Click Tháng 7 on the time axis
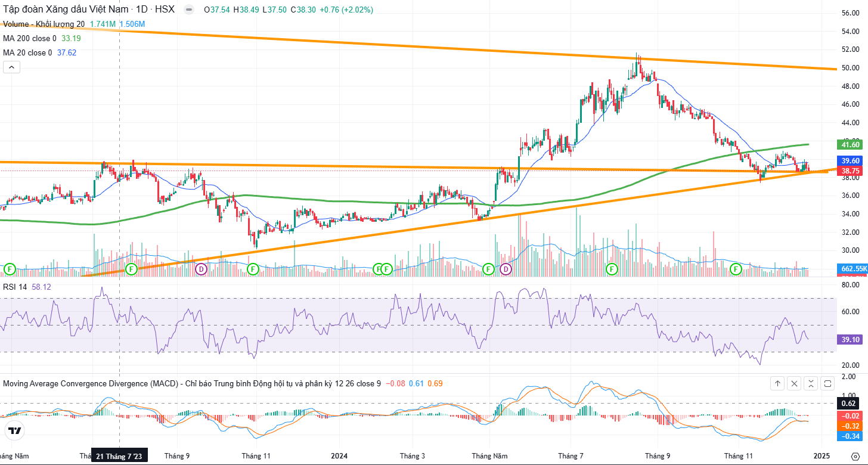 (571, 456)
